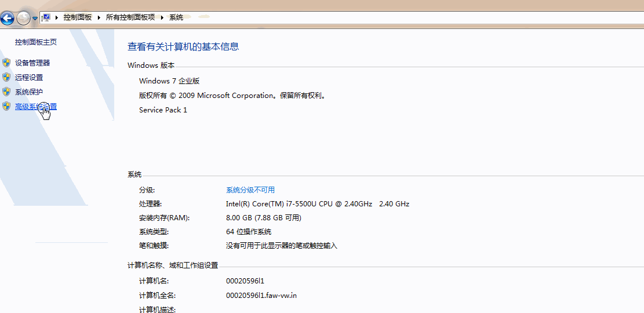Select computer name 00020596l1
This screenshot has height=313, width=644.
coord(245,281)
